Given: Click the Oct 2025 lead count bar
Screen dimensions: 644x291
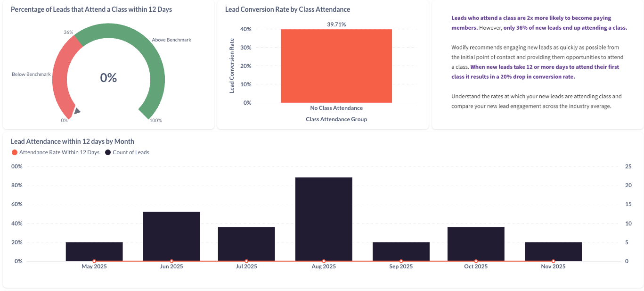Looking at the screenshot, I should coord(476,243).
